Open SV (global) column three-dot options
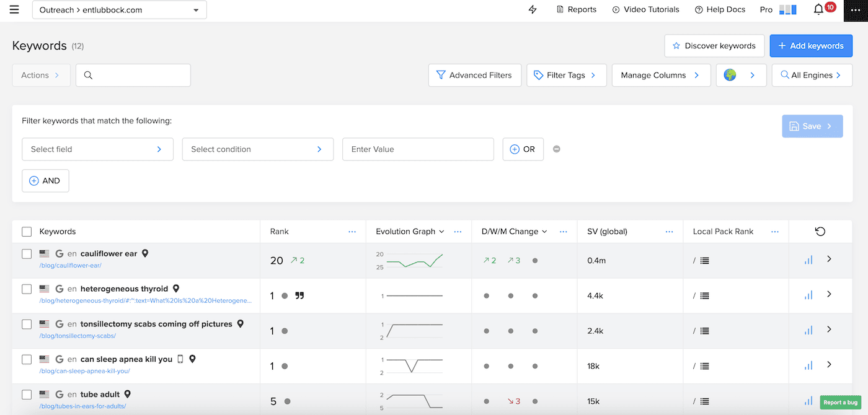The image size is (868, 415). pyautogui.click(x=669, y=232)
